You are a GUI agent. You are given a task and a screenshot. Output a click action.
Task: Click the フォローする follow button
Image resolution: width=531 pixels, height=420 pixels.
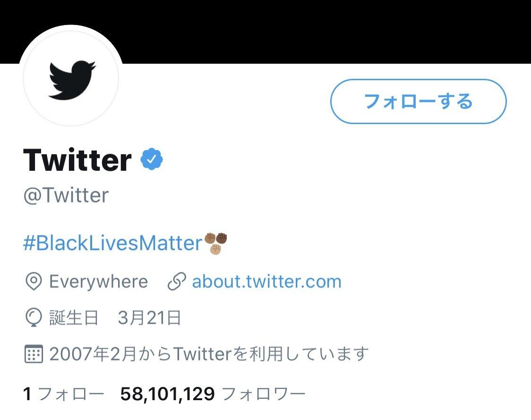[418, 101]
